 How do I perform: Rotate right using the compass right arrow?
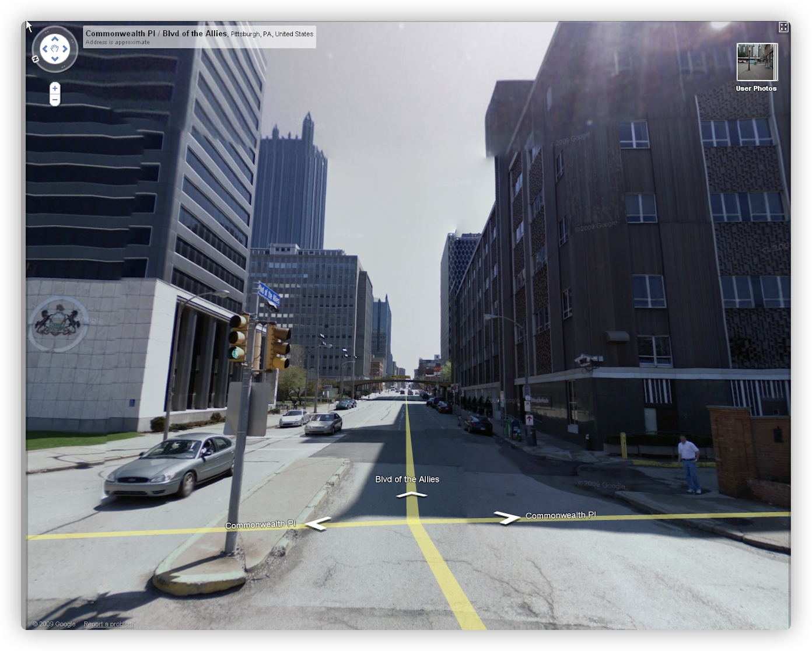(65, 49)
